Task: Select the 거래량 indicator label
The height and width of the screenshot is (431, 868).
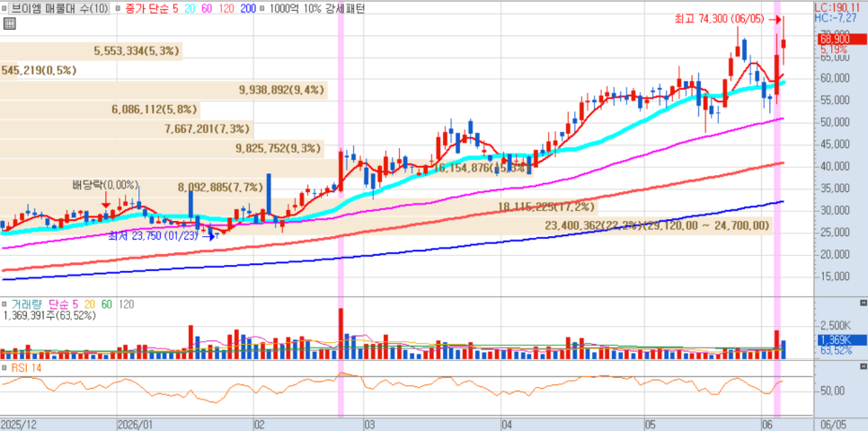Action: [28, 304]
